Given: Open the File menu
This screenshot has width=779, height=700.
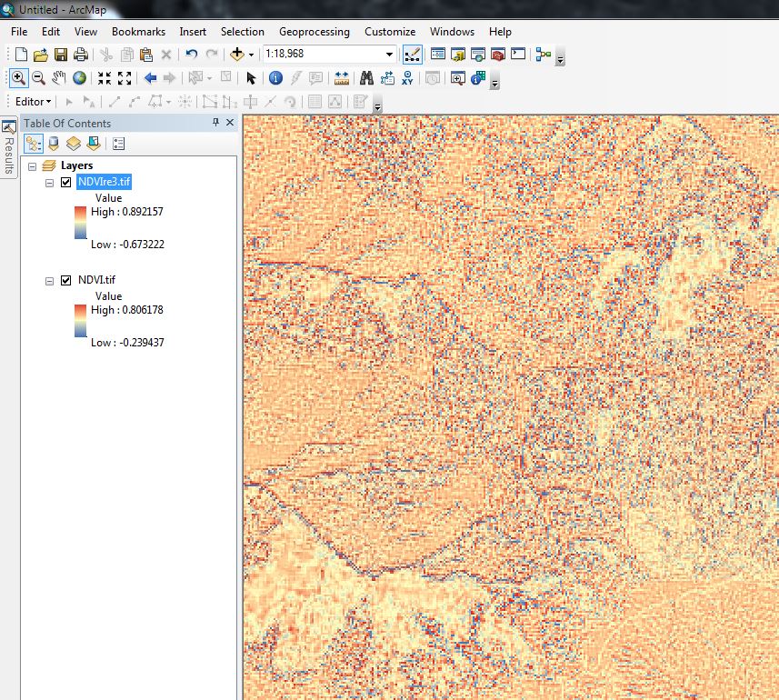Looking at the screenshot, I should pyautogui.click(x=19, y=32).
